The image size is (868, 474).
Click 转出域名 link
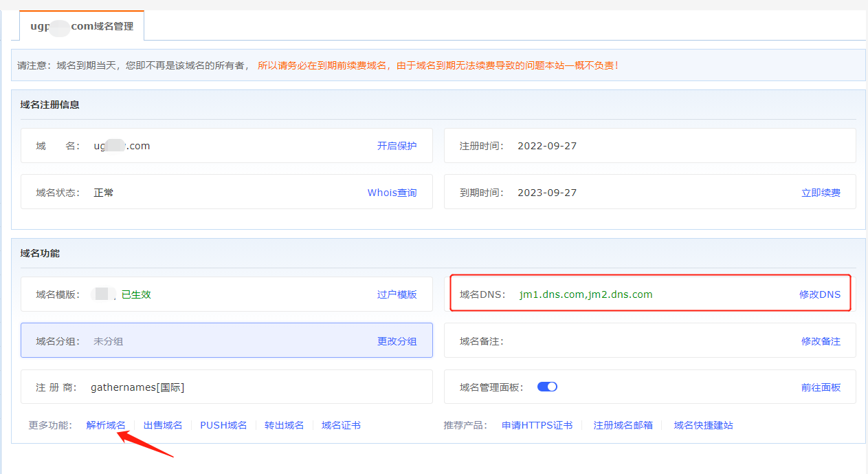(x=284, y=425)
